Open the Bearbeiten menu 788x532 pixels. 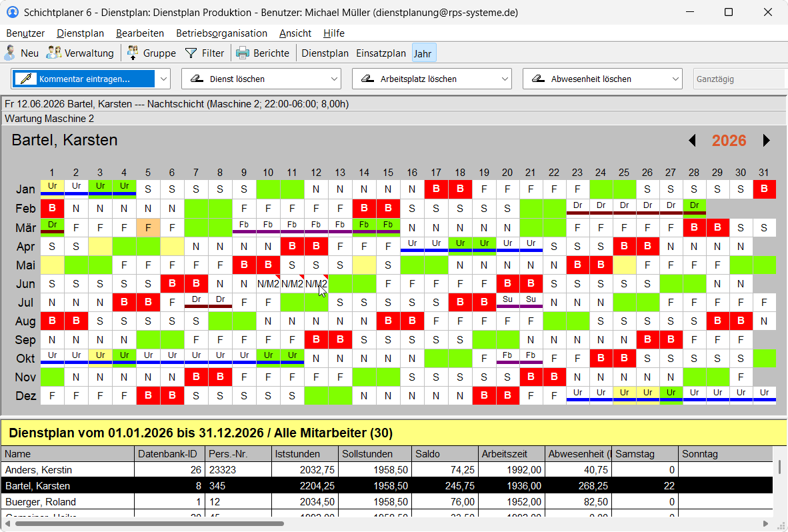pos(140,33)
